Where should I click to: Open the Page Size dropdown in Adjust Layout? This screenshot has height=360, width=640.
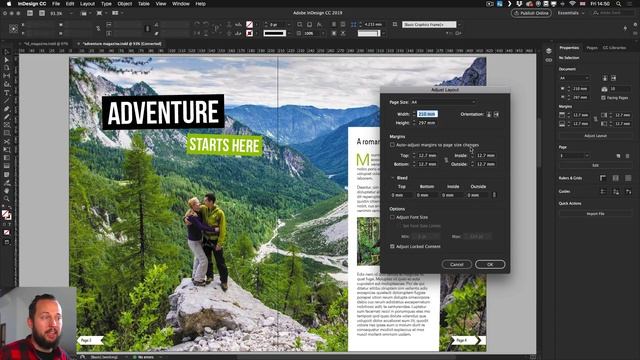pyautogui.click(x=444, y=102)
